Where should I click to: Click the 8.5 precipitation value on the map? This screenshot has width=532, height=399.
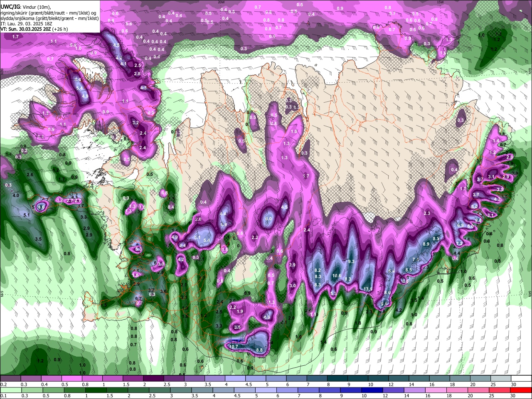coord(409,270)
